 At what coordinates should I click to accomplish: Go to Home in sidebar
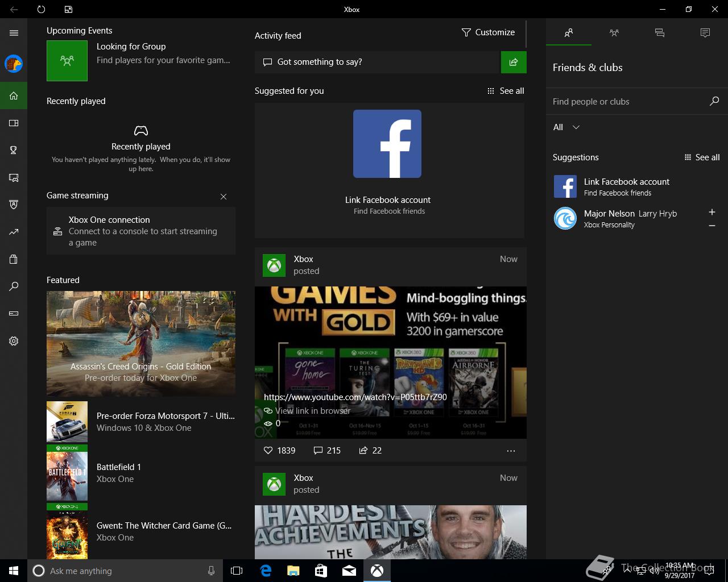pos(14,95)
